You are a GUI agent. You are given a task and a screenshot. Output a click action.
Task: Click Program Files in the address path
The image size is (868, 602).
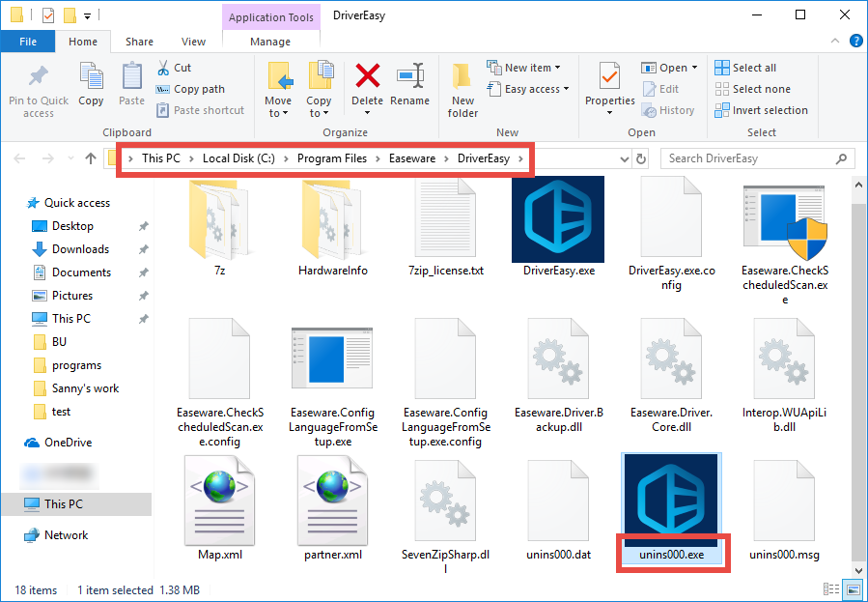[332, 158]
